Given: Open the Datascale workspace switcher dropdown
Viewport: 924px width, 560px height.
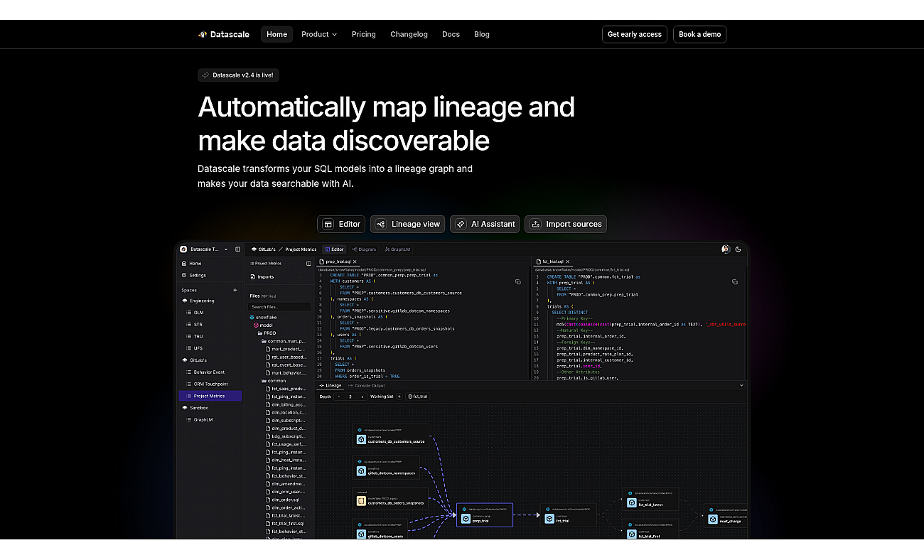Looking at the screenshot, I should [x=226, y=249].
